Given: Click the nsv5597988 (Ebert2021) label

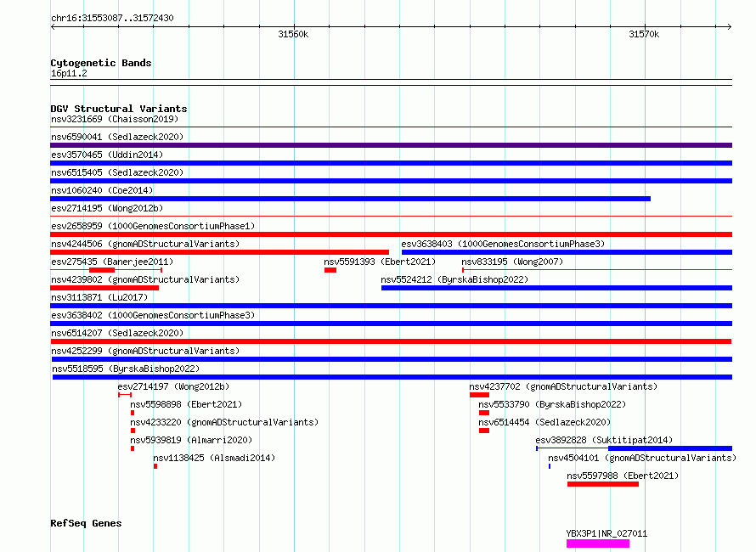Looking at the screenshot, I should 623,476.
